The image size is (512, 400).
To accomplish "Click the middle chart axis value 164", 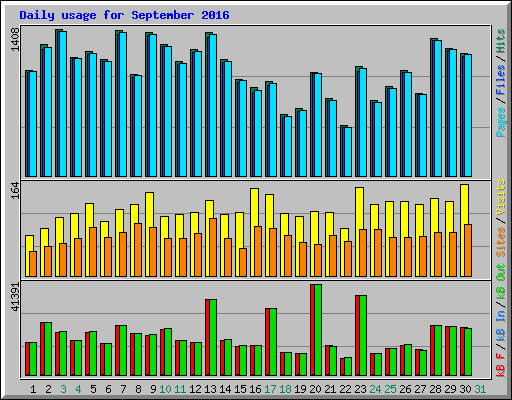I will coord(15,190).
